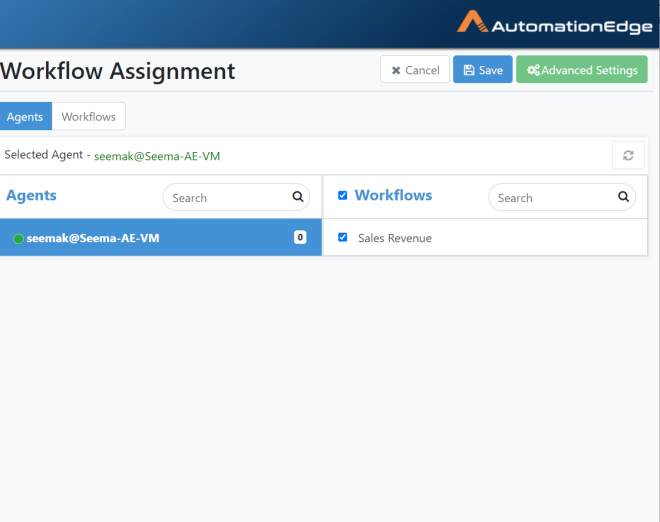Toggle the select-all Workflows checkbox
This screenshot has width=660, height=522.
point(343,195)
